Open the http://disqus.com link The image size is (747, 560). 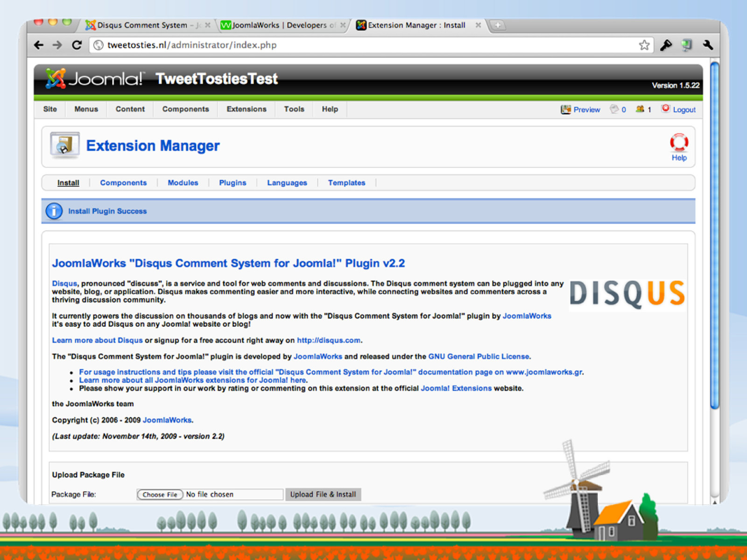(329, 341)
